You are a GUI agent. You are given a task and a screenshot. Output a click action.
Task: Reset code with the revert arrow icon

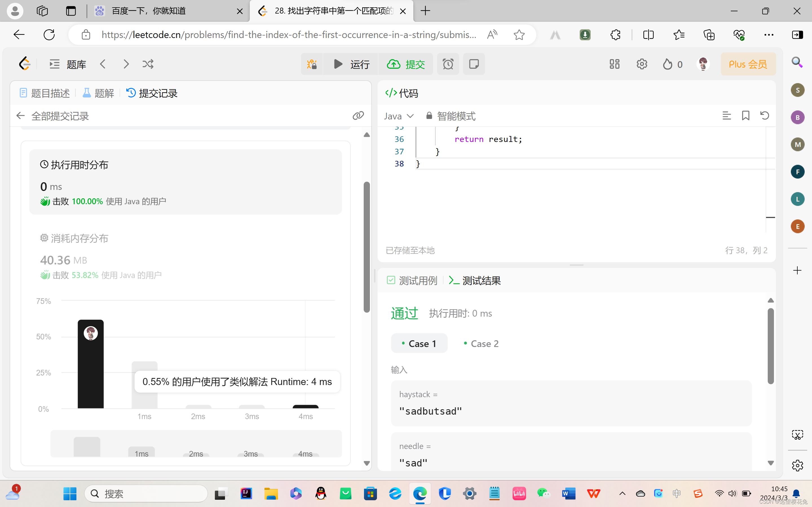click(x=765, y=116)
